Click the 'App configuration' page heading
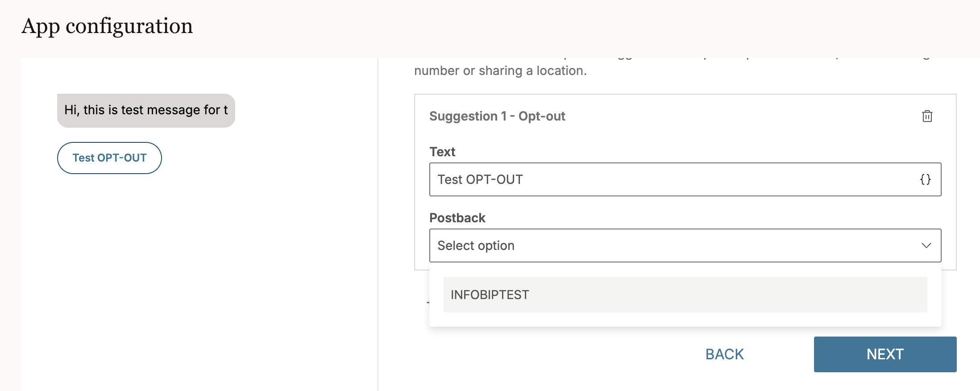 pyautogui.click(x=107, y=26)
